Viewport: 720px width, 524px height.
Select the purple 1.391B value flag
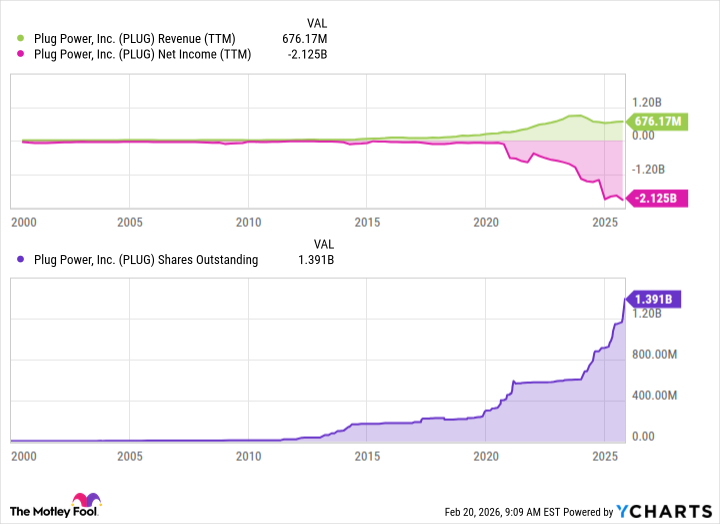655,298
